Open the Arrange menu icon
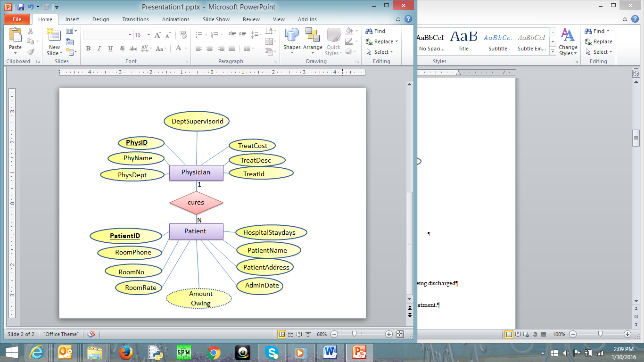 pyautogui.click(x=312, y=35)
